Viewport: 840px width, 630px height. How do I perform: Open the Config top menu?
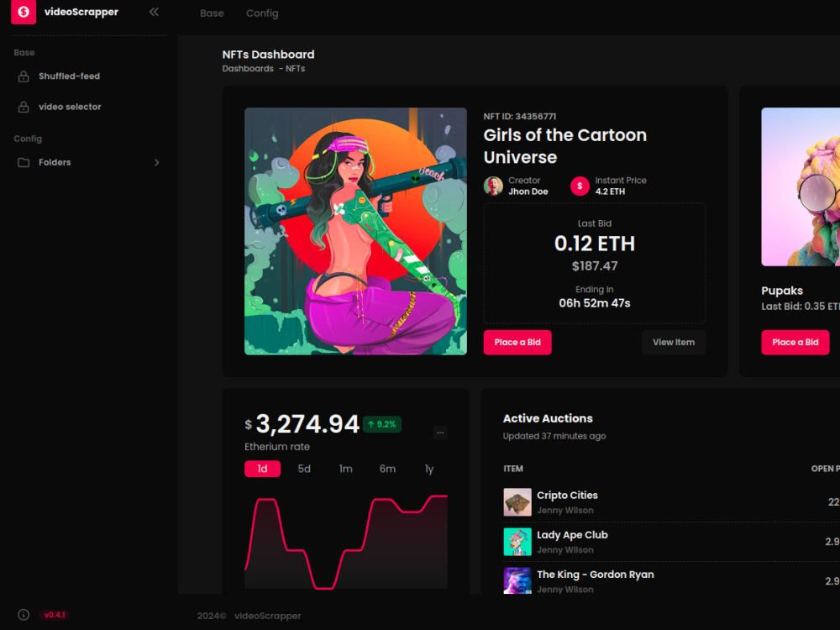(x=262, y=13)
